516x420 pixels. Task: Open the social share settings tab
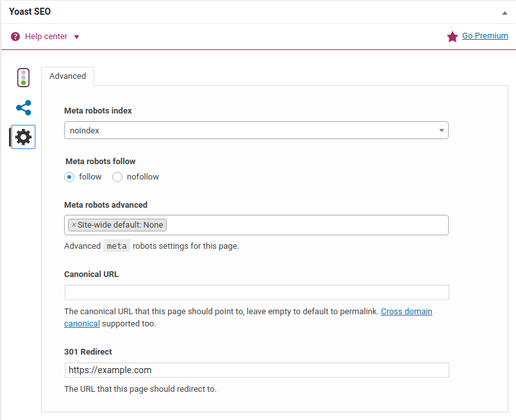tap(24, 108)
